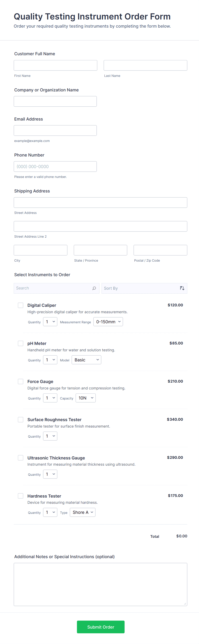Click the Sort By sort-order icon

(182, 288)
